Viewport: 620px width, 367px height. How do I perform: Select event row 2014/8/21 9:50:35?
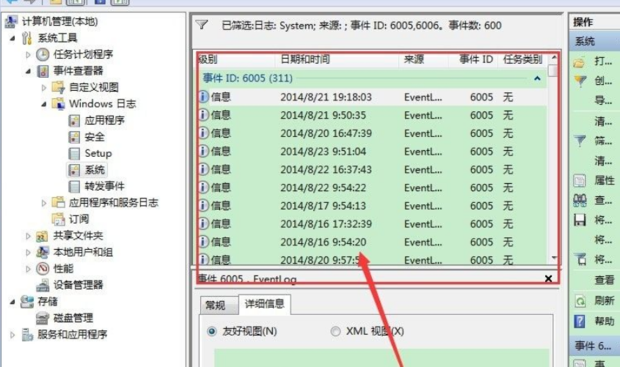click(x=372, y=115)
